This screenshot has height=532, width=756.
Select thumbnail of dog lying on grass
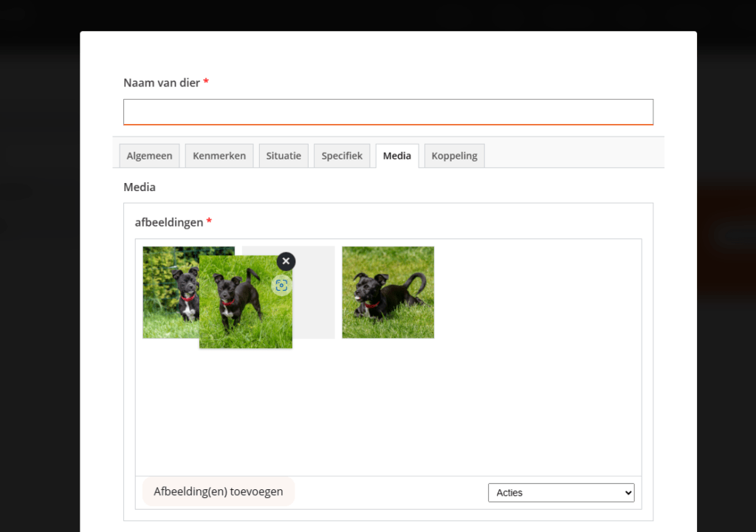[388, 292]
